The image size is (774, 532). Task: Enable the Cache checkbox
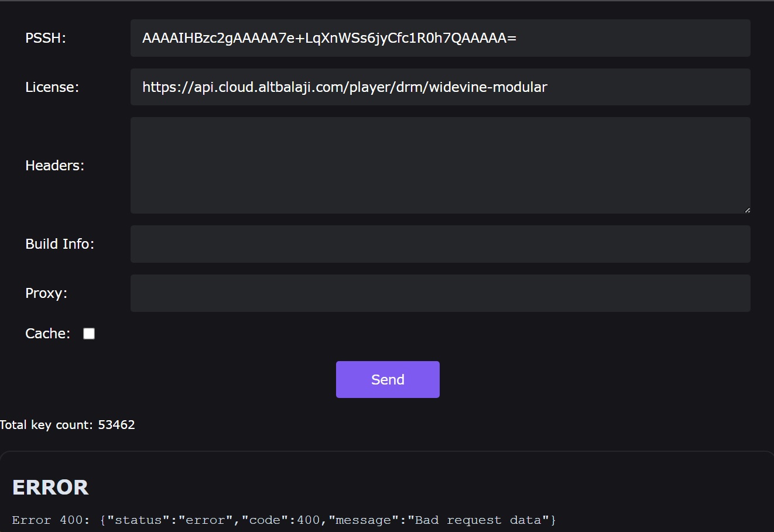point(89,334)
